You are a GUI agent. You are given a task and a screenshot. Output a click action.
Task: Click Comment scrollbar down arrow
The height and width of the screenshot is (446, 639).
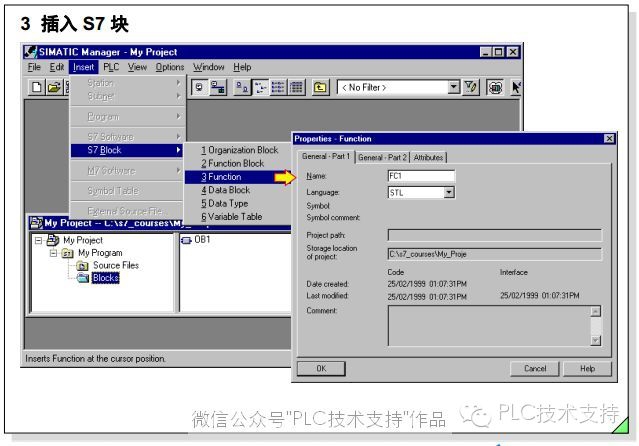(595, 340)
